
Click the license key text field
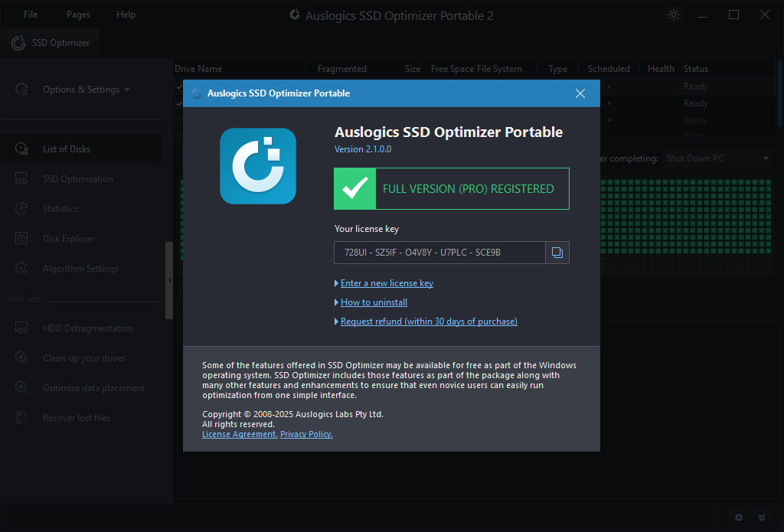click(439, 253)
